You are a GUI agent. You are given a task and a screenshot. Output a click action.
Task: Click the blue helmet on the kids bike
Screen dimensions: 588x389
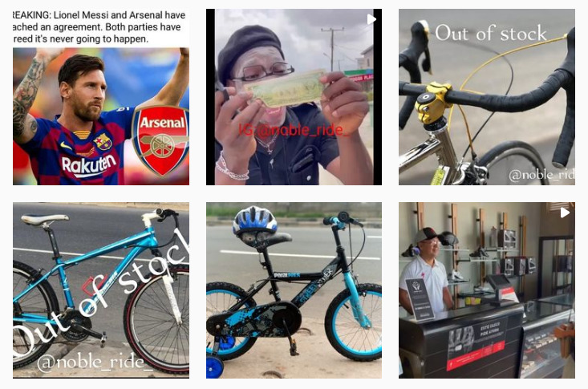254,221
